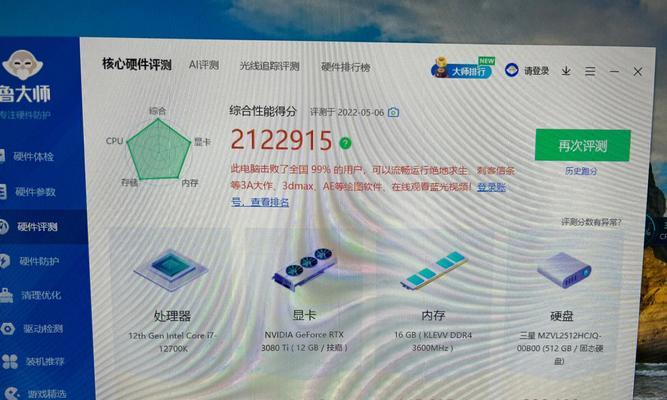This screenshot has width=667, height=400.
Task: Open the 历史跑分 link
Action: [x=581, y=171]
